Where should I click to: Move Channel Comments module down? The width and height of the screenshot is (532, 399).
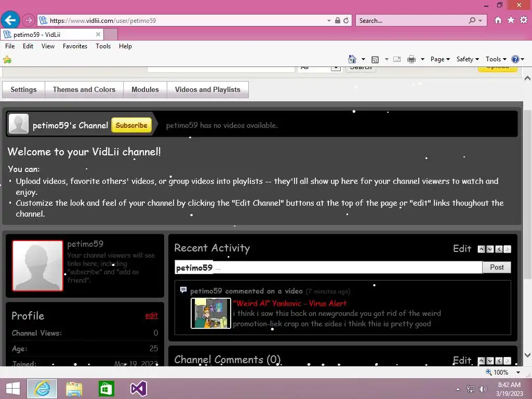click(x=490, y=361)
